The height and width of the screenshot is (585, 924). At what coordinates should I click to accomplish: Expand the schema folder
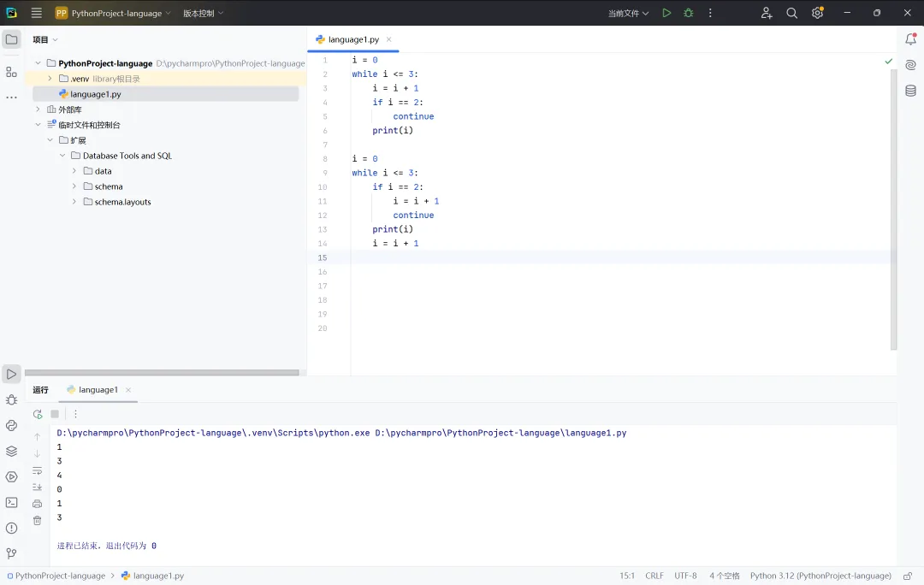(x=74, y=186)
